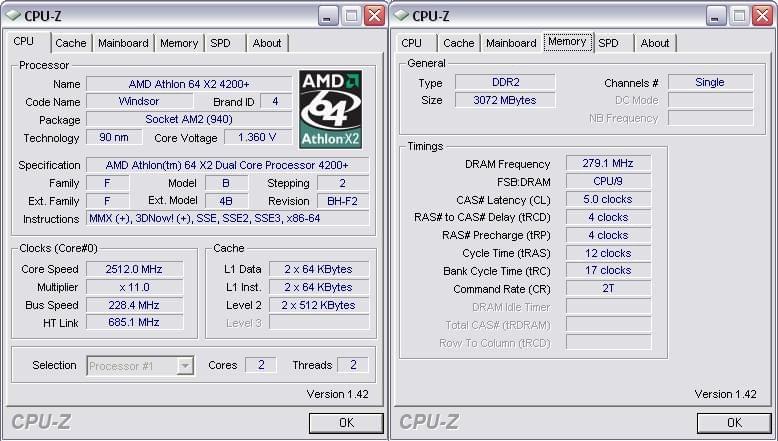This screenshot has height=441, width=778.
Task: Click Cycle Time tRAS value 12 clocks
Action: (x=608, y=253)
